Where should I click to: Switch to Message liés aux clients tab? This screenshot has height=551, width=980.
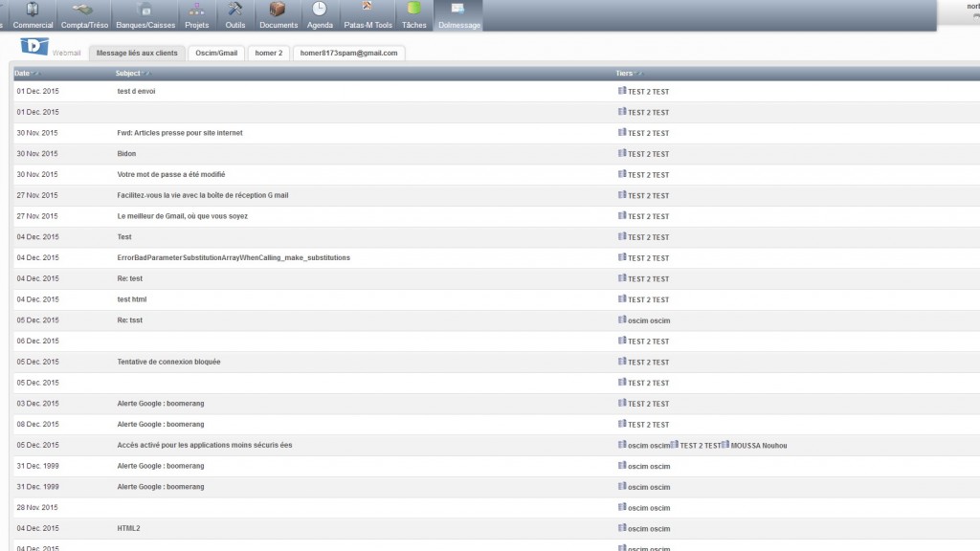point(137,54)
